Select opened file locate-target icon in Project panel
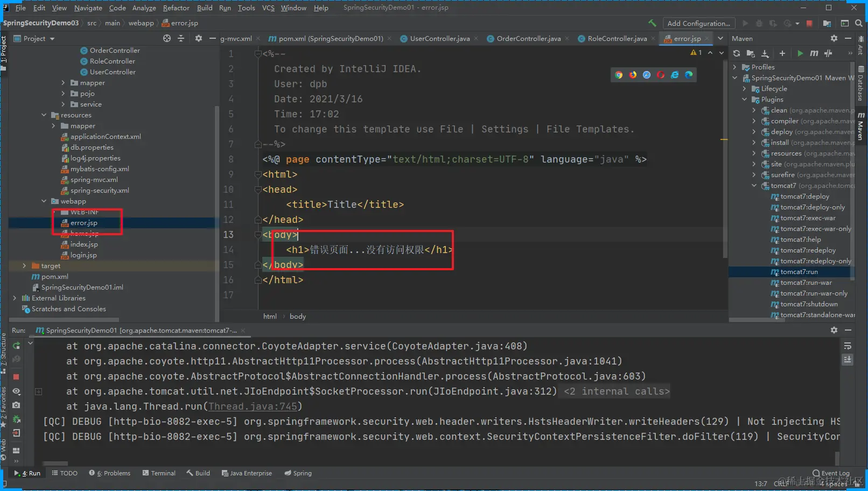The width and height of the screenshot is (868, 491). tap(167, 38)
